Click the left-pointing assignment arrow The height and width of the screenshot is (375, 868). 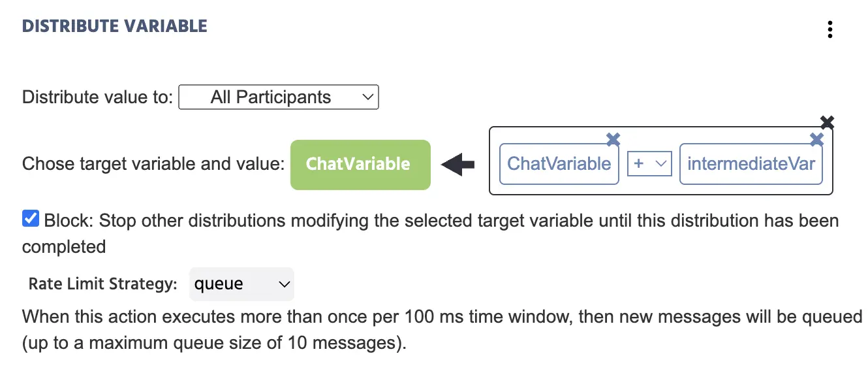458,165
